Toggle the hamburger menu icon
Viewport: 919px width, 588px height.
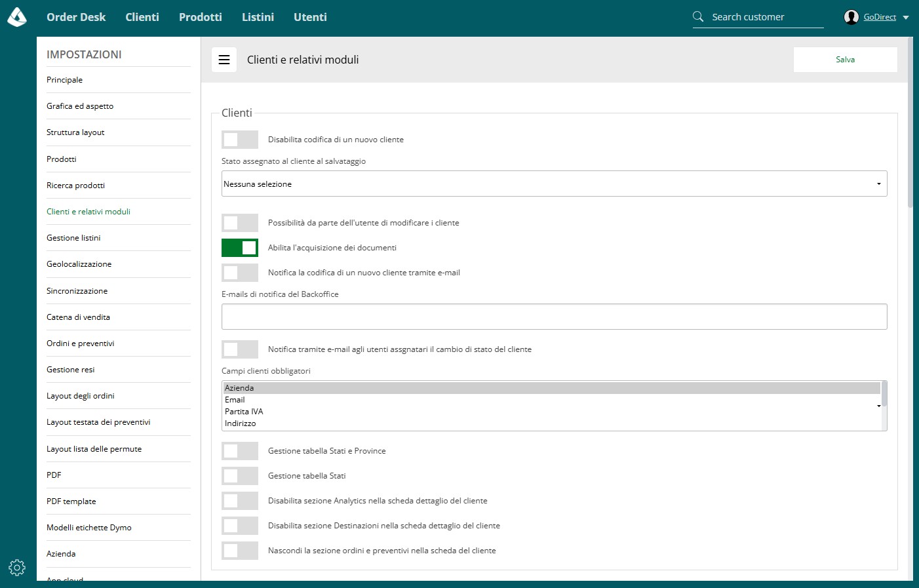coord(224,60)
